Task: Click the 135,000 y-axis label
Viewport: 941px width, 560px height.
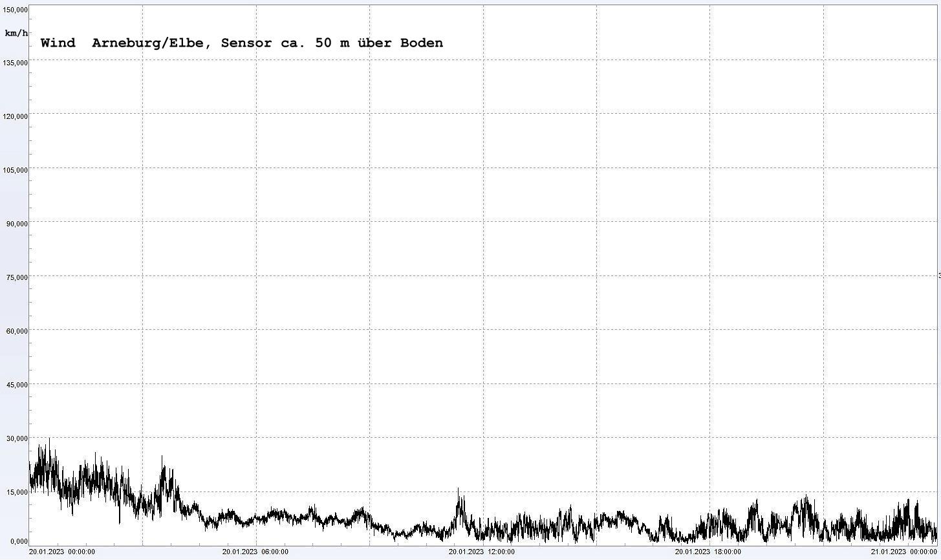Action: pyautogui.click(x=15, y=63)
